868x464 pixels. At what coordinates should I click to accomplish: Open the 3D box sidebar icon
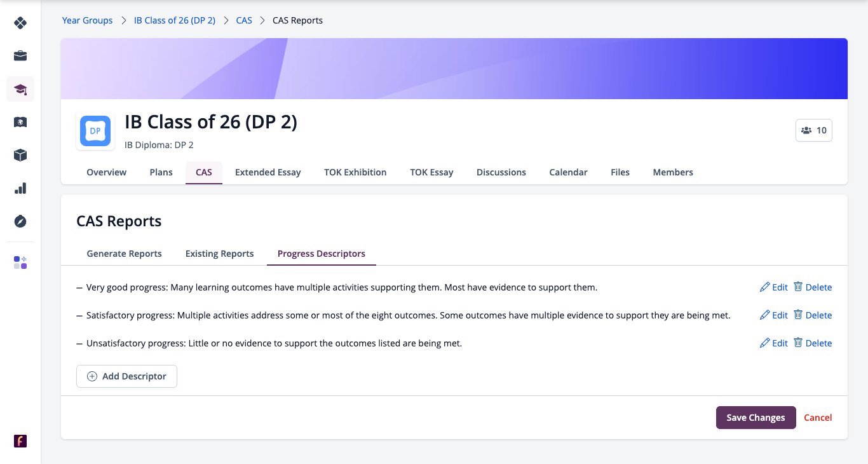click(x=20, y=155)
